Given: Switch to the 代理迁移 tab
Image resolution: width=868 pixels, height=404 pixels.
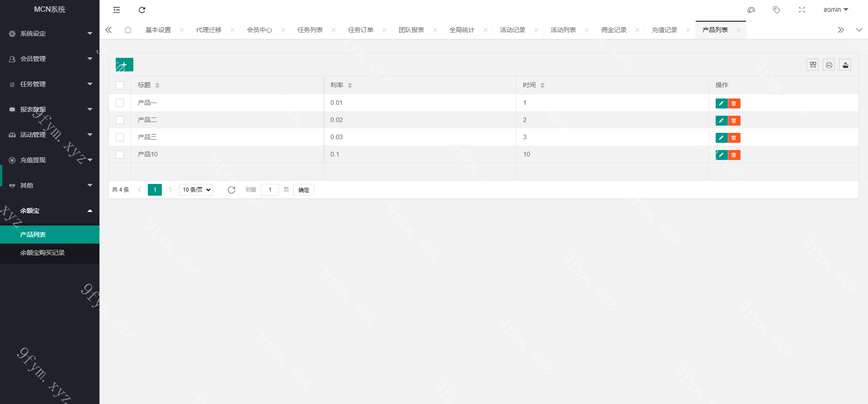Looking at the screenshot, I should 209,30.
